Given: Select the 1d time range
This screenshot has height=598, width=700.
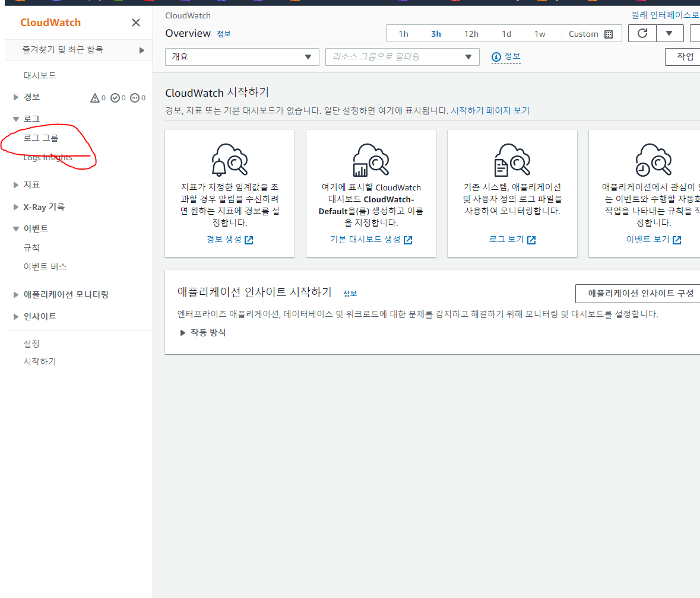Looking at the screenshot, I should click(506, 34).
